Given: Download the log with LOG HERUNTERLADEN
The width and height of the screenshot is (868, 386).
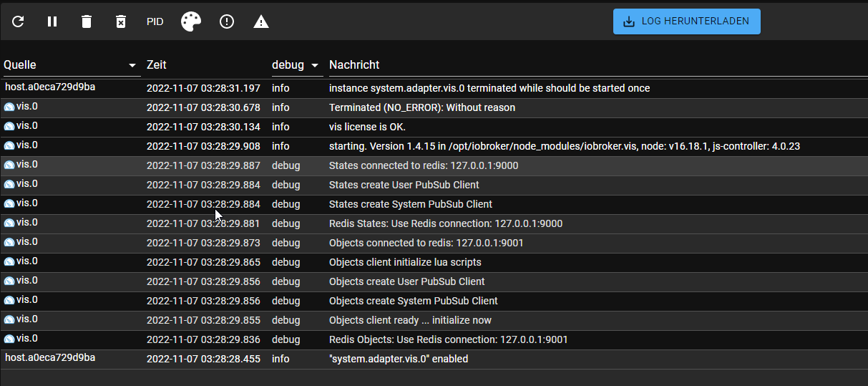Looking at the screenshot, I should point(686,21).
